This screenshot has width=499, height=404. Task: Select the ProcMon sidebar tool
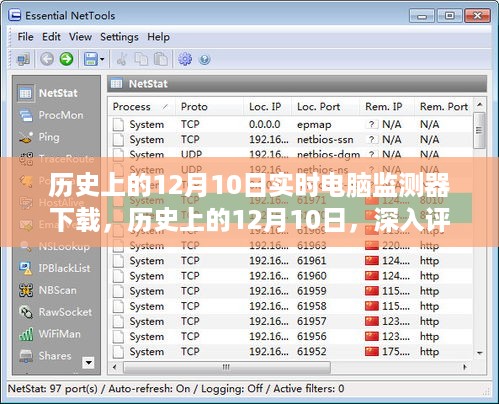[x=51, y=115]
